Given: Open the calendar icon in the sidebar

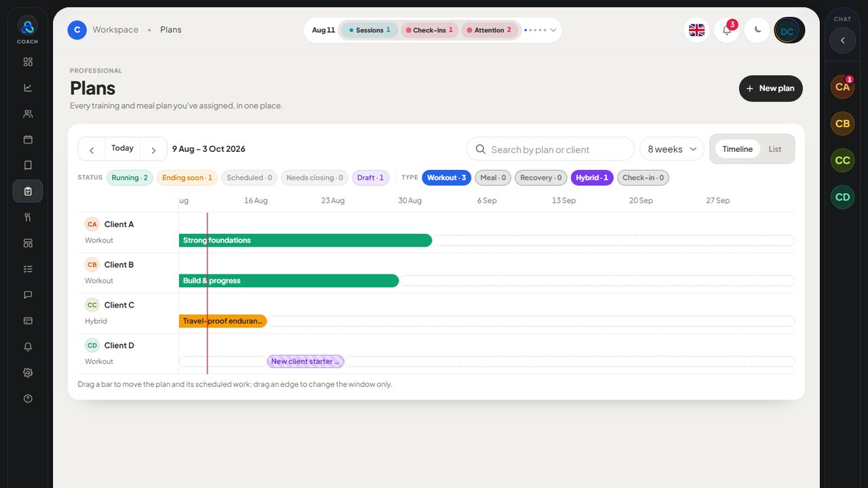Looking at the screenshot, I should [x=28, y=140].
